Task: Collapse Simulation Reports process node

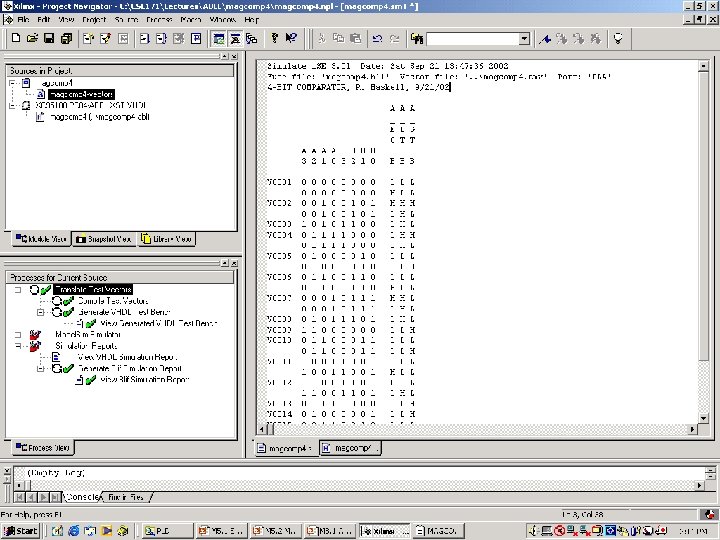Action: [18, 346]
